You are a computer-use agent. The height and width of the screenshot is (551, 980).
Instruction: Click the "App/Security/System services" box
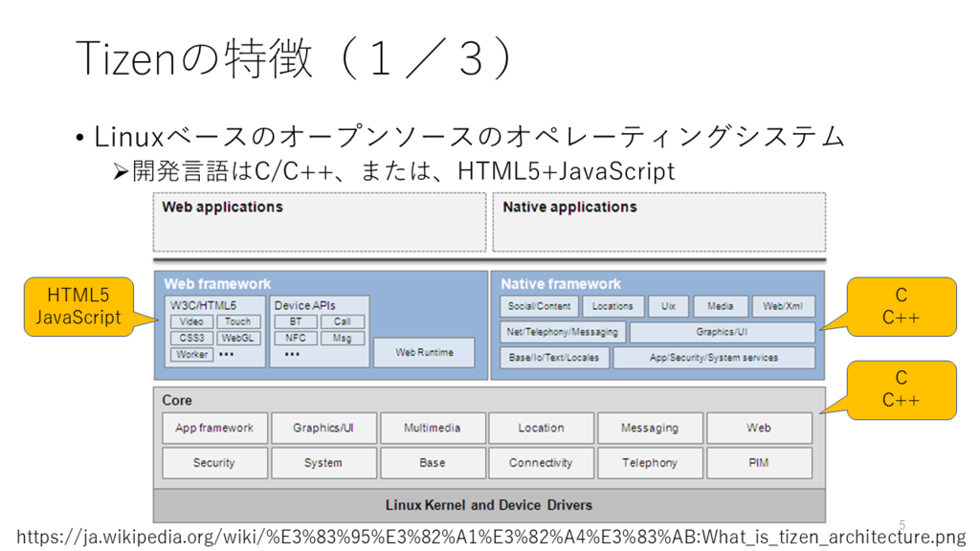click(714, 358)
